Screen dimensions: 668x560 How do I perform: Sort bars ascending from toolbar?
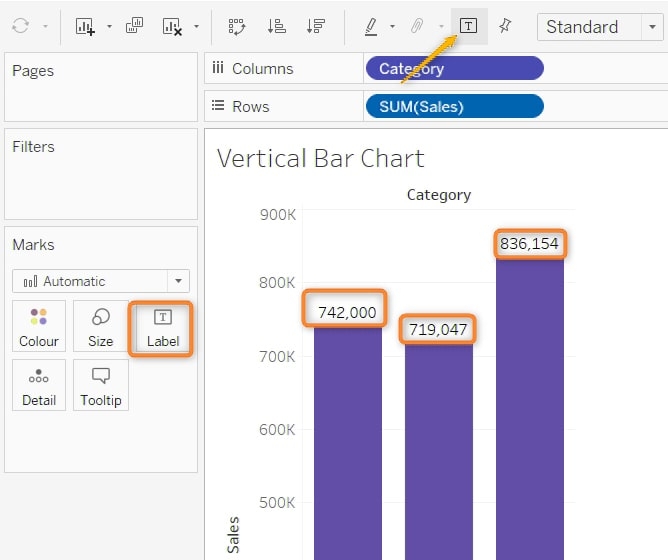coord(277,26)
